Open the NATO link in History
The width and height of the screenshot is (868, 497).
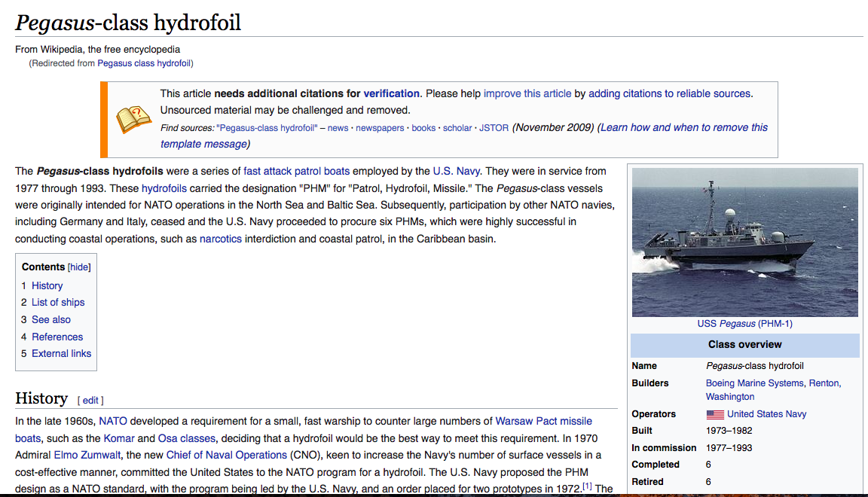(x=113, y=421)
